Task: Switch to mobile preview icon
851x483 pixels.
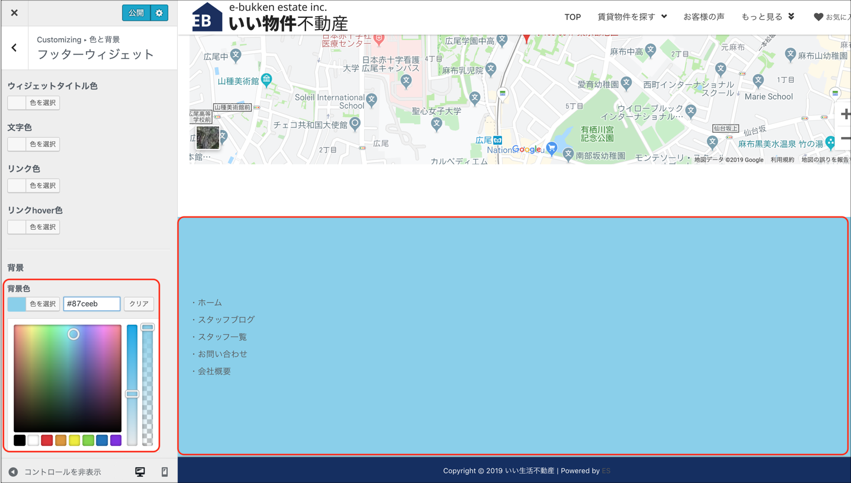Action: (x=164, y=472)
